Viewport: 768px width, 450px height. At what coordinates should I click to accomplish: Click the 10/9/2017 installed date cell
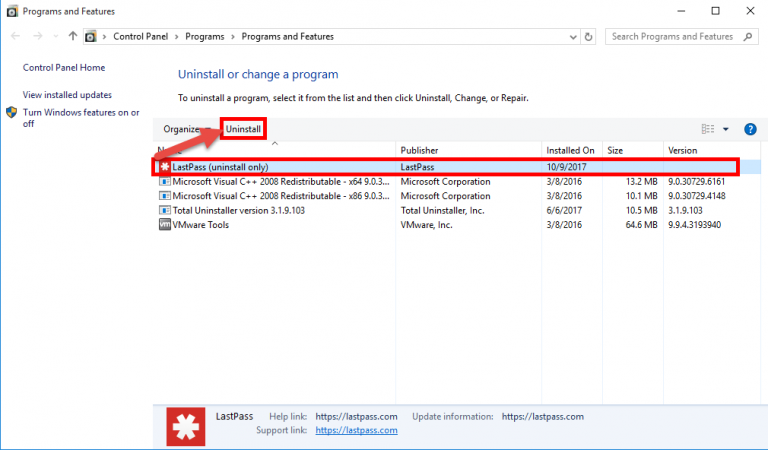pyautogui.click(x=566, y=167)
